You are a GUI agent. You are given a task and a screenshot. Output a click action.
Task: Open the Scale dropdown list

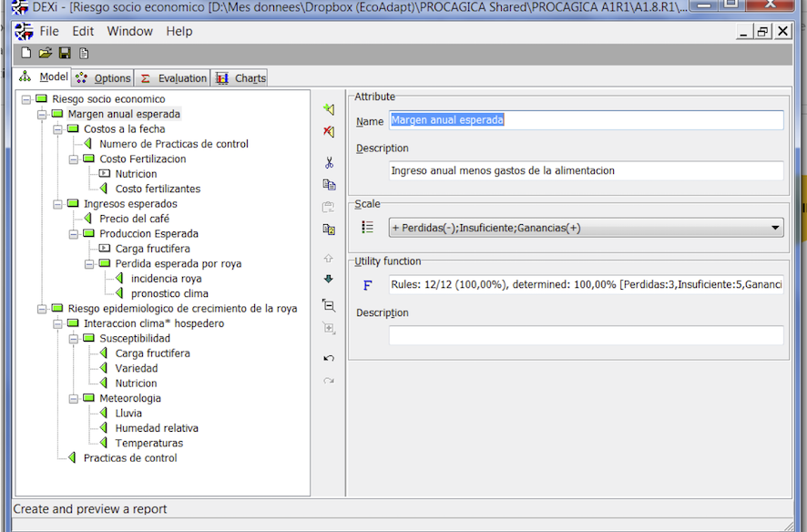775,228
